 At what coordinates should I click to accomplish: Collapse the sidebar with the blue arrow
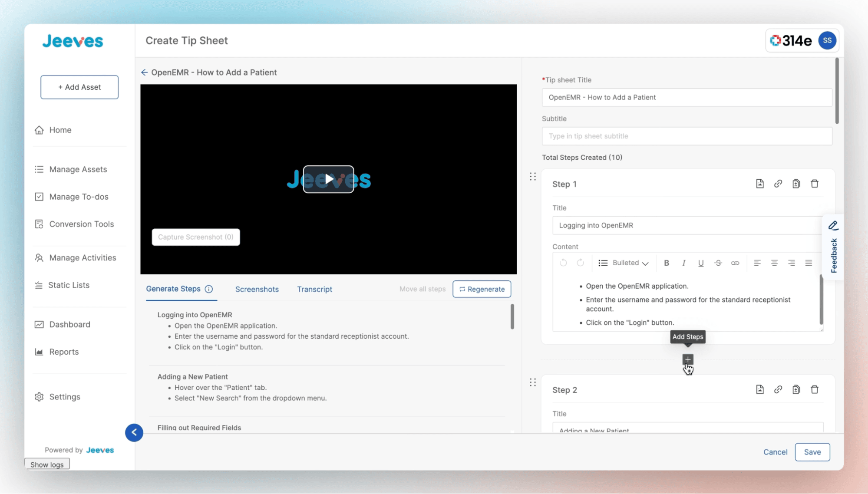click(134, 432)
